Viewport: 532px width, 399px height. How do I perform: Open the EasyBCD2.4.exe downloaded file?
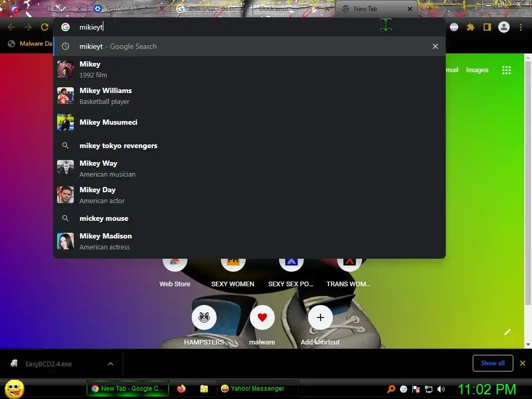[x=48, y=364]
